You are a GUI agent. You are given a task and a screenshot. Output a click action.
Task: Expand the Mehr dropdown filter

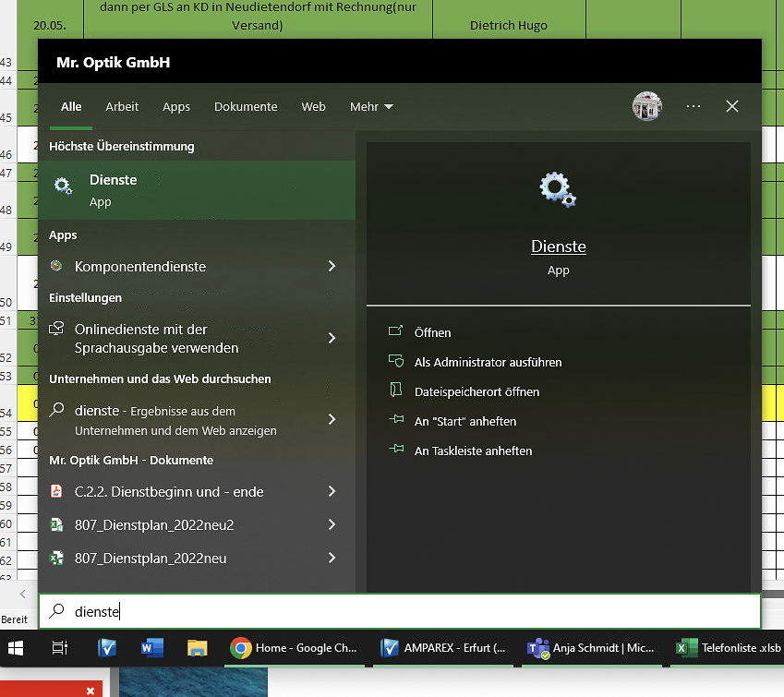[x=371, y=107]
